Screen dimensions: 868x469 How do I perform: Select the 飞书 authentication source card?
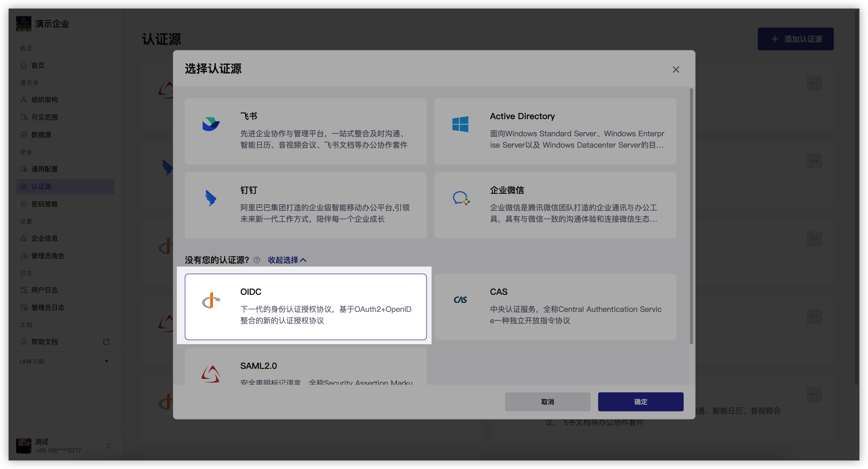click(x=306, y=131)
